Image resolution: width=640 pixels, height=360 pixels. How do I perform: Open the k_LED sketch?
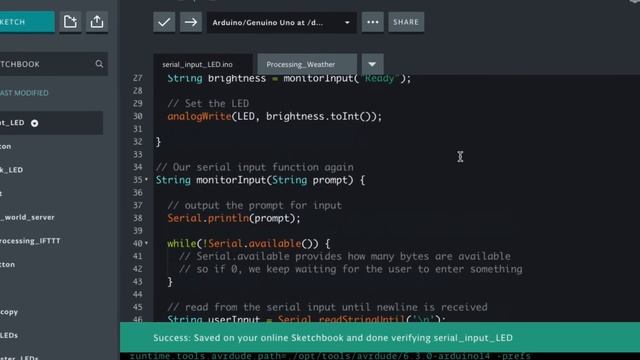[x=11, y=170]
